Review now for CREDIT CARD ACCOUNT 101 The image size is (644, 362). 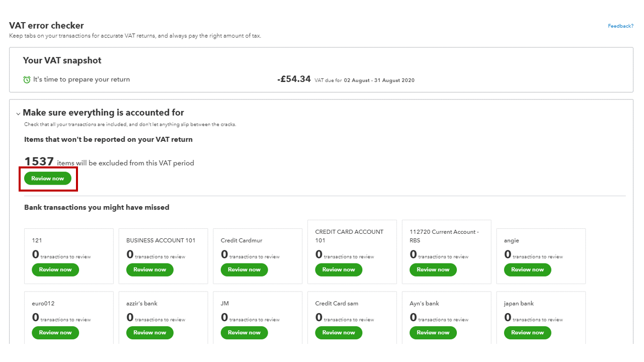pos(339,269)
